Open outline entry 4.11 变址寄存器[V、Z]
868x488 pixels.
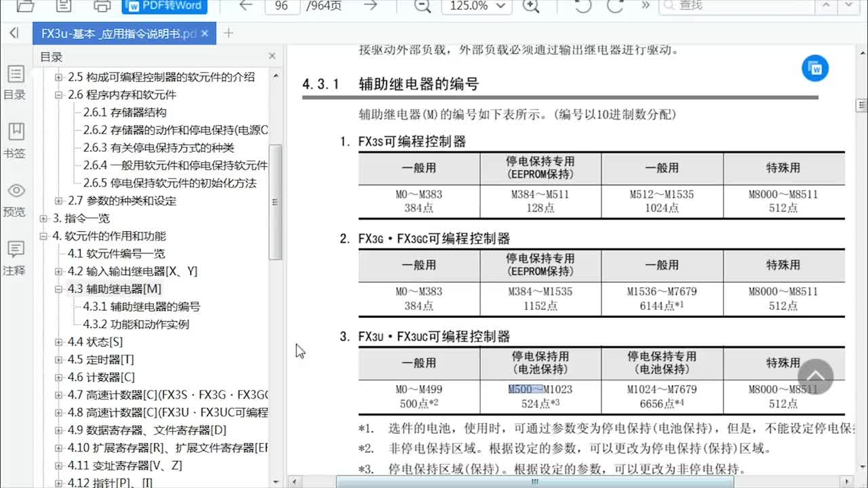pos(125,465)
